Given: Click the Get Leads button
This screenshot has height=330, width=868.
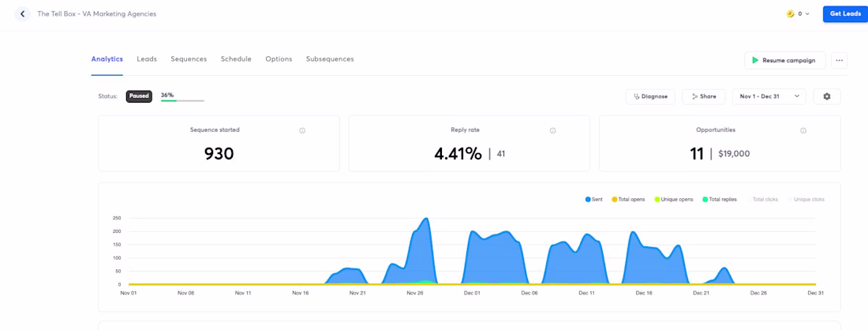Looking at the screenshot, I should [845, 14].
